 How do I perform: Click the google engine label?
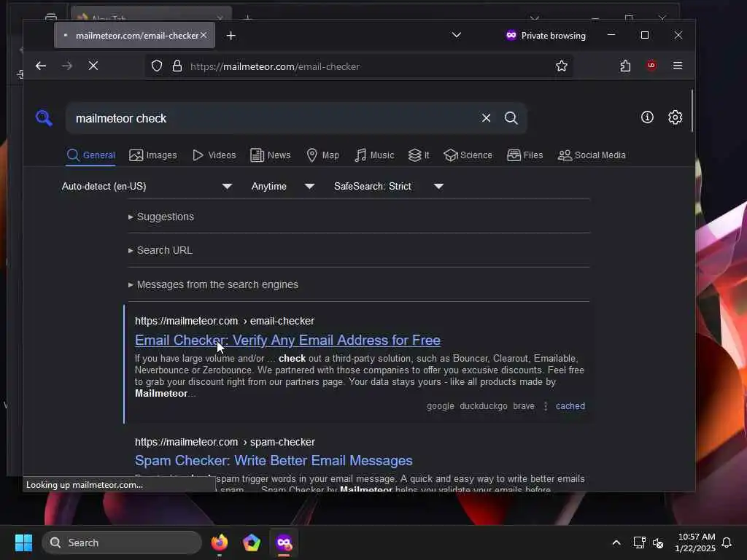pyautogui.click(x=440, y=406)
